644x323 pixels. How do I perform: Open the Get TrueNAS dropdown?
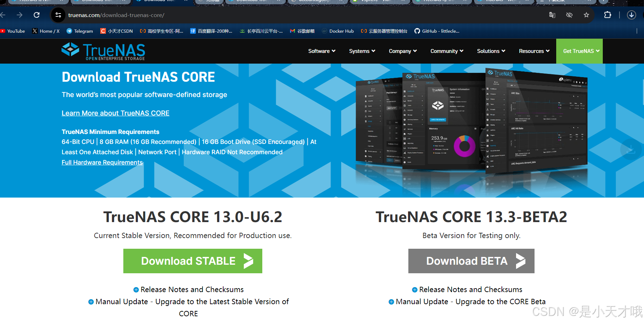[x=579, y=51]
